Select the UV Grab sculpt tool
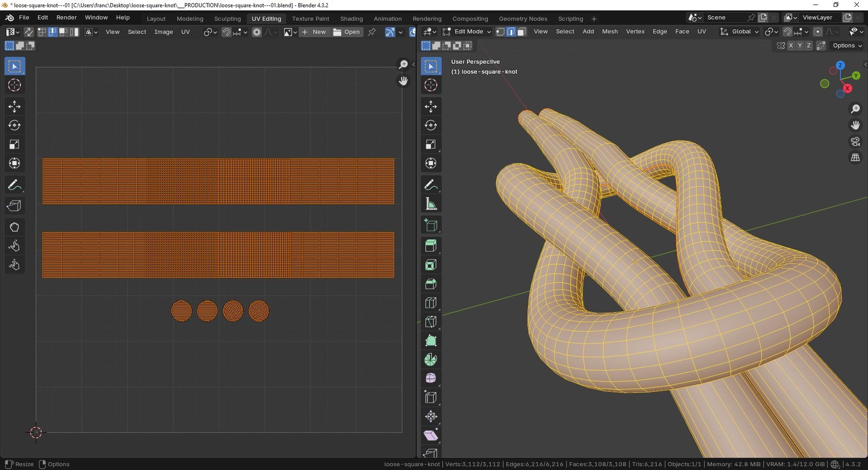The width and height of the screenshot is (868, 470). click(x=14, y=227)
